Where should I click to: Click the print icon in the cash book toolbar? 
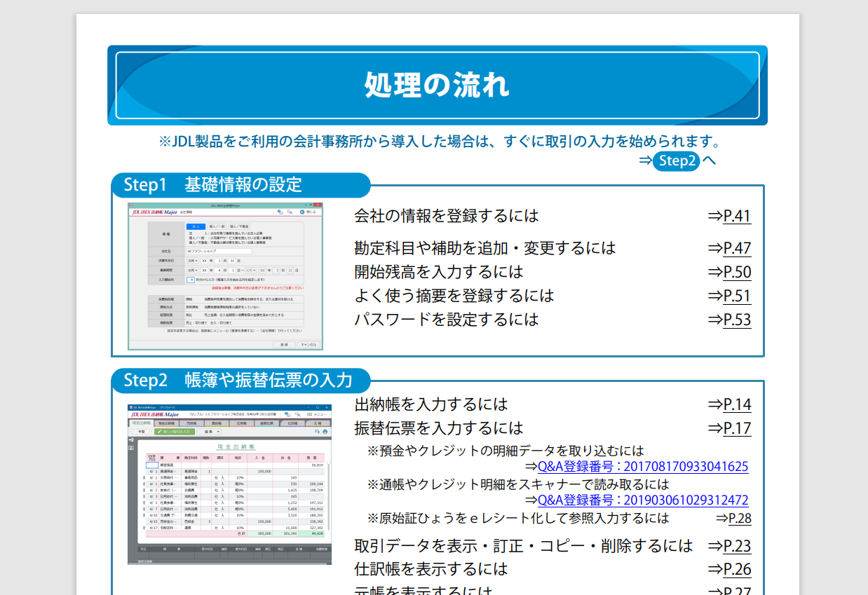[x=325, y=432]
